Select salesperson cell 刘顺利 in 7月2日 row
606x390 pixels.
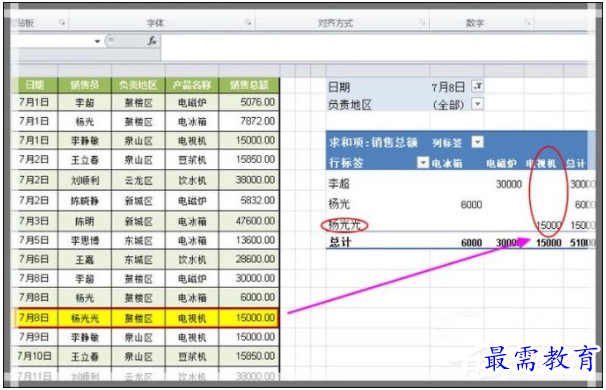pos(85,180)
